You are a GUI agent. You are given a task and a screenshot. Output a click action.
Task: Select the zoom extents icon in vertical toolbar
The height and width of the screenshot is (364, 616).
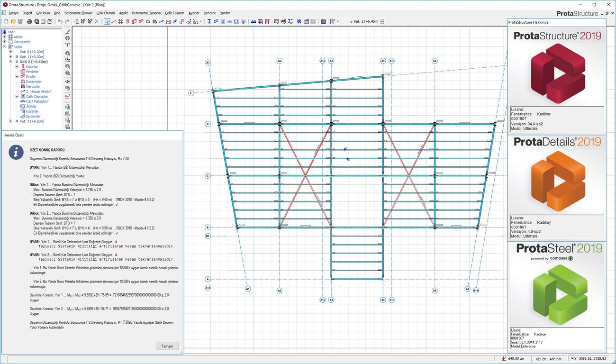[68, 66]
